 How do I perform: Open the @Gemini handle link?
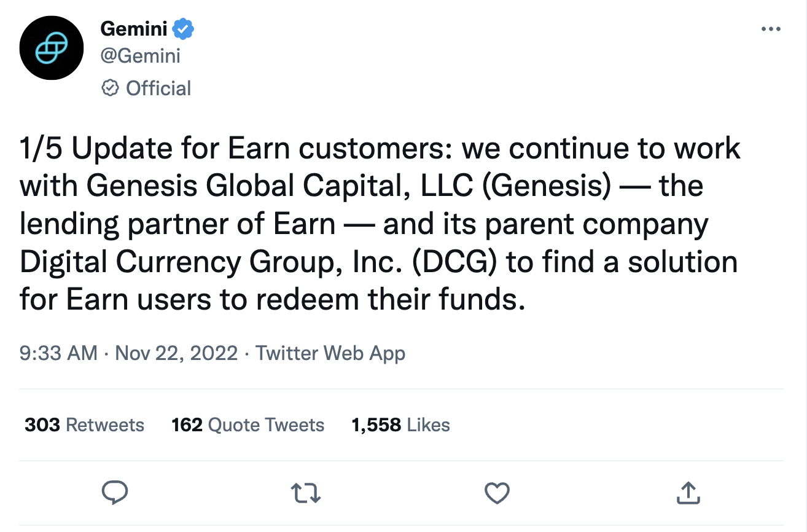140,56
